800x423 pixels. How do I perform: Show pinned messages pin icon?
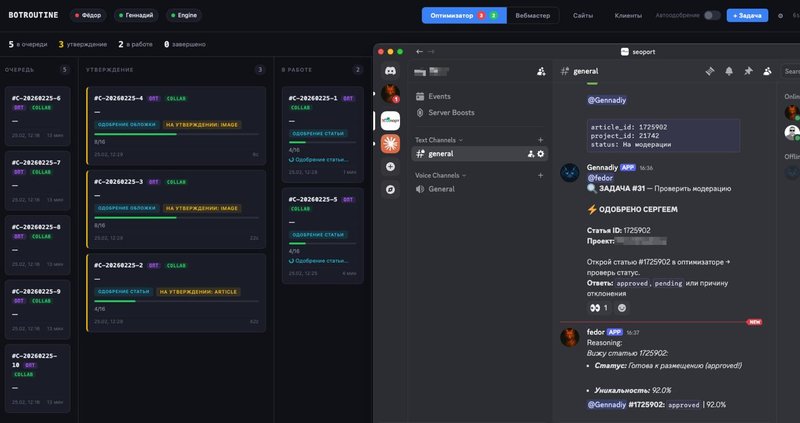click(x=748, y=71)
